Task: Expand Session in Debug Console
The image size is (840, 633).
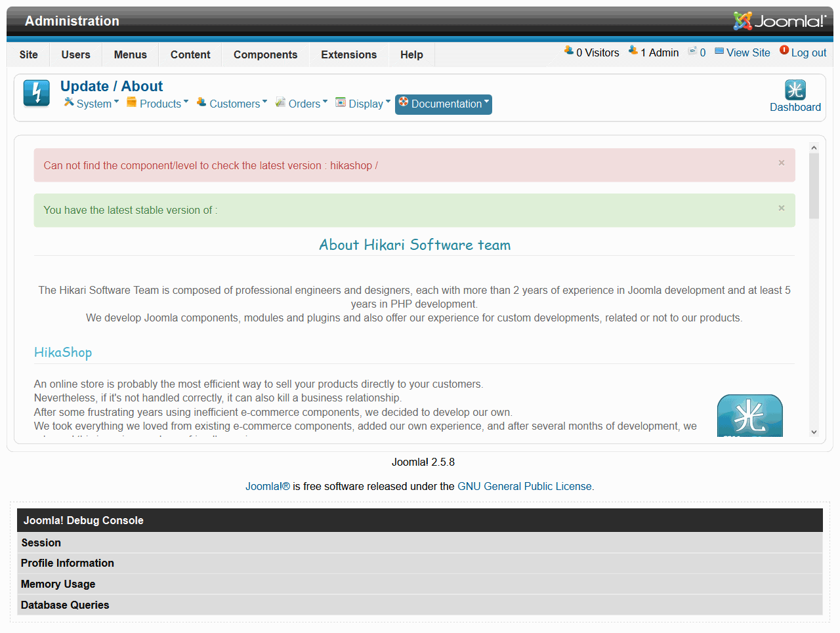Action: pos(420,542)
